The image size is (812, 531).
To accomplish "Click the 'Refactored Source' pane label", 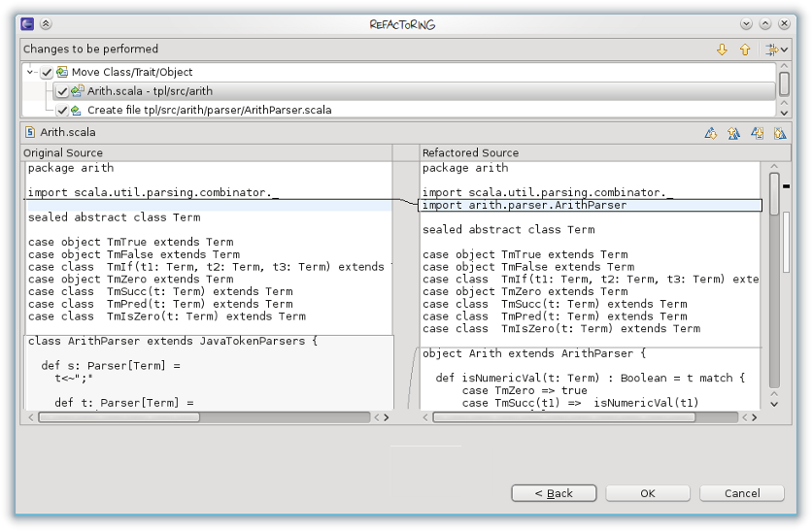I will coord(470,152).
